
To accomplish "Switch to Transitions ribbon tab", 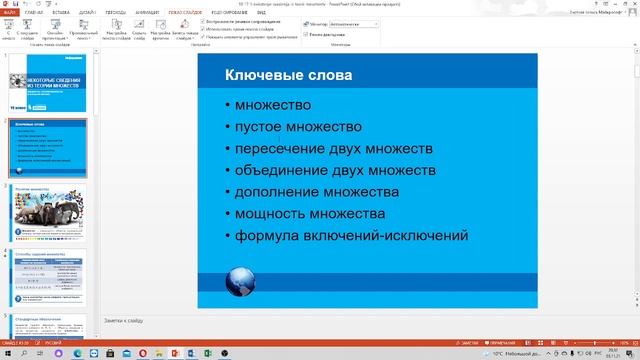I will 116,12.
